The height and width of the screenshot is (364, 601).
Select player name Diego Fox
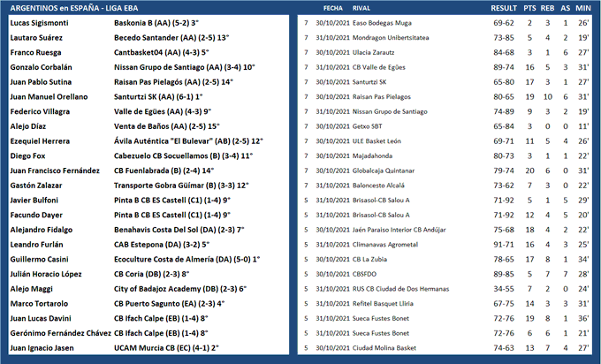pyautogui.click(x=27, y=156)
